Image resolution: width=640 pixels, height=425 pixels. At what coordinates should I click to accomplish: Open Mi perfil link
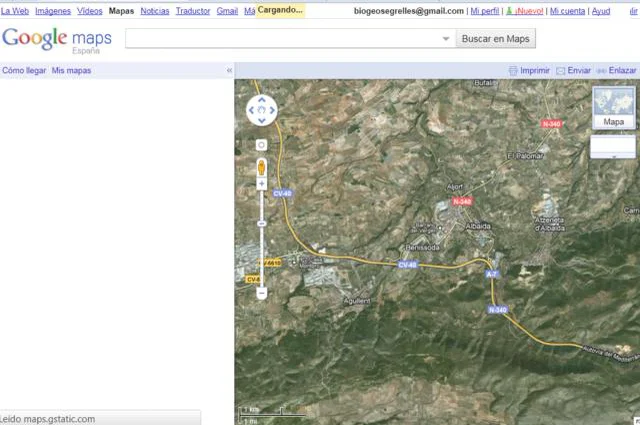click(485, 11)
